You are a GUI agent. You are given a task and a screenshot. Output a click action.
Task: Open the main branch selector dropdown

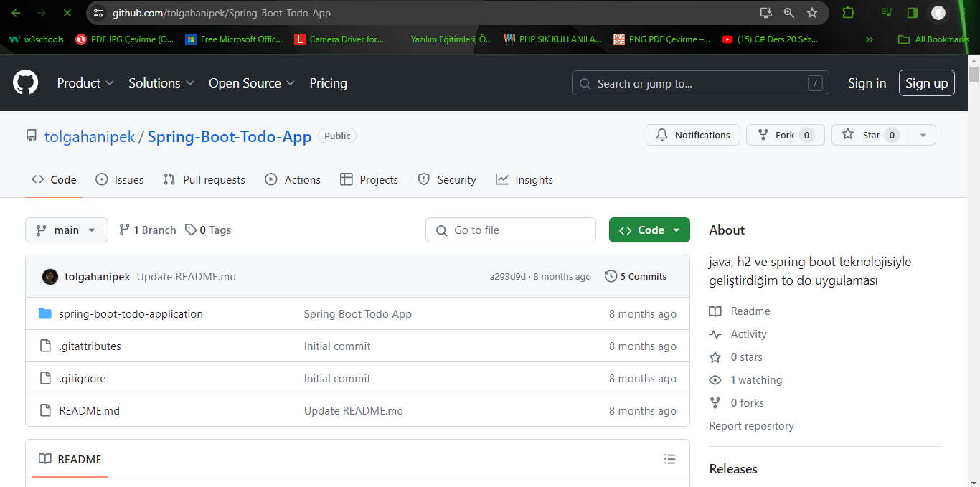(67, 230)
